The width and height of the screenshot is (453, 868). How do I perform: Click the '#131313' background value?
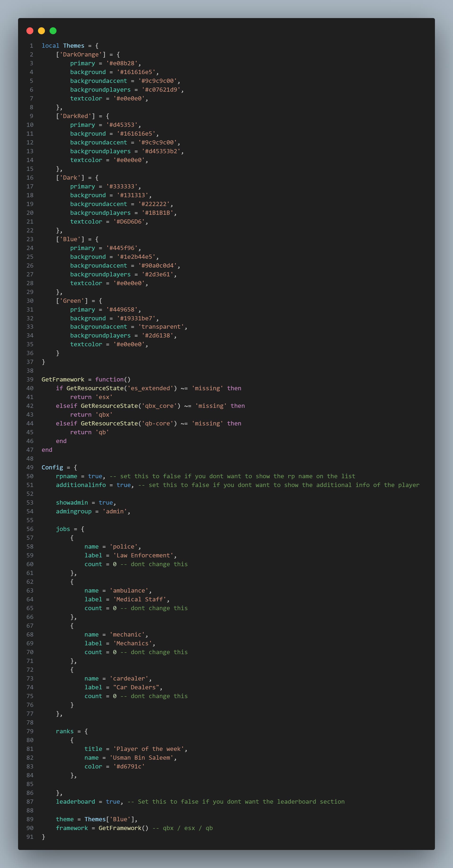132,195
